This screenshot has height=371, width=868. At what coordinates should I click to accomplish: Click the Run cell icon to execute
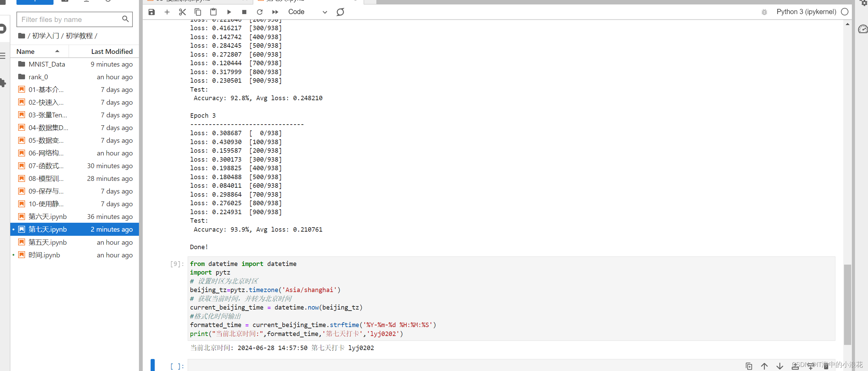pyautogui.click(x=228, y=12)
